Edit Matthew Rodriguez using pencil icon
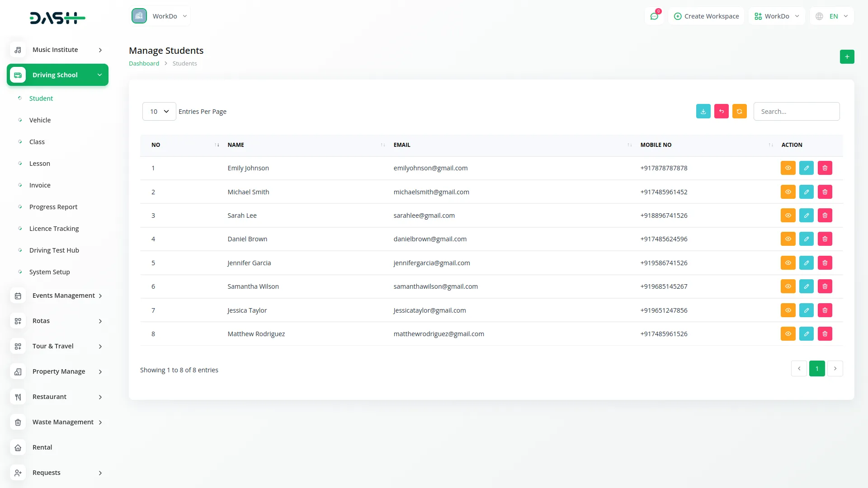 (x=806, y=334)
